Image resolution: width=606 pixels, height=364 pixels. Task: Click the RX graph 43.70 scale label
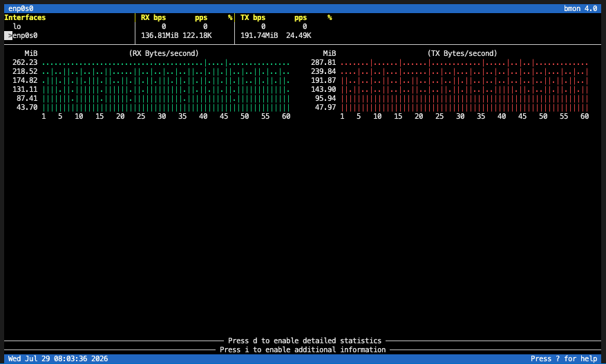click(27, 107)
